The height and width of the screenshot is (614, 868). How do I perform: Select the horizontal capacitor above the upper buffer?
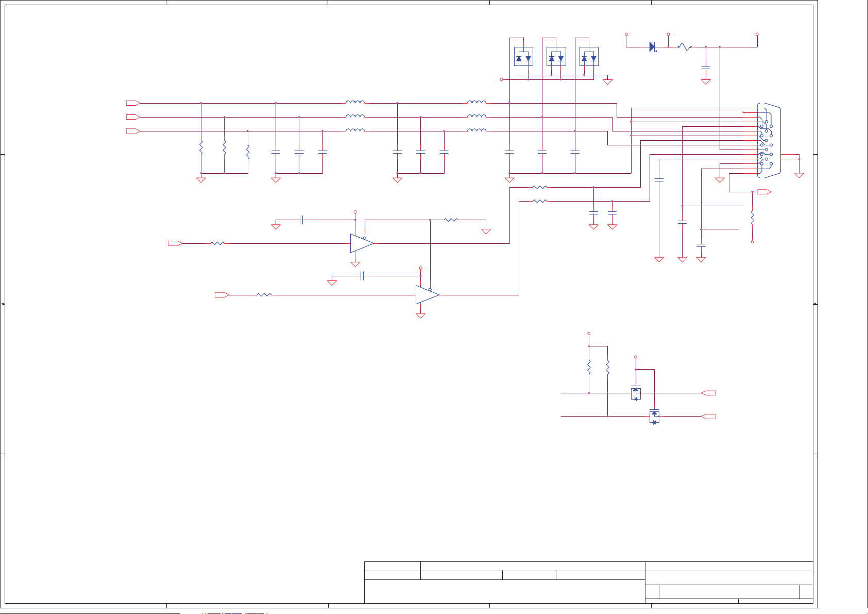point(301,220)
